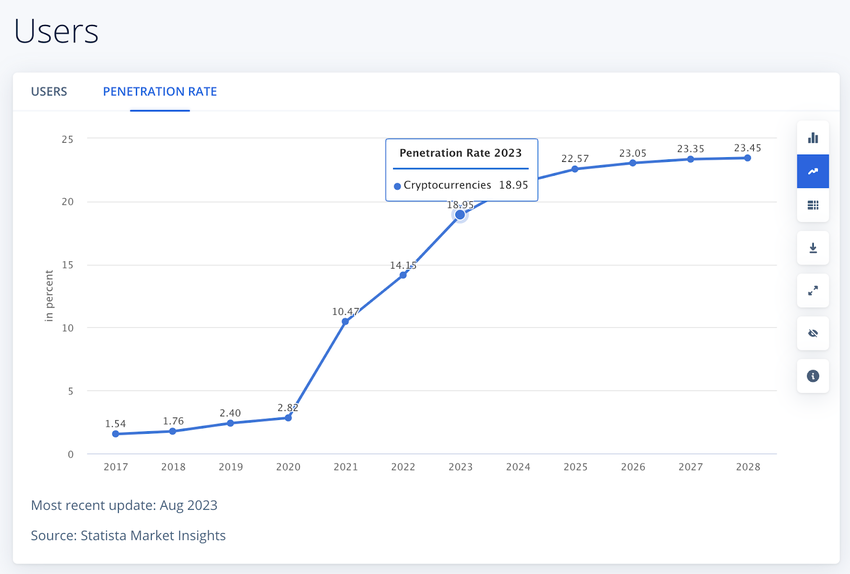The image size is (850, 574).
Task: Select the PENETRATION RATE tab
Action: [x=160, y=92]
